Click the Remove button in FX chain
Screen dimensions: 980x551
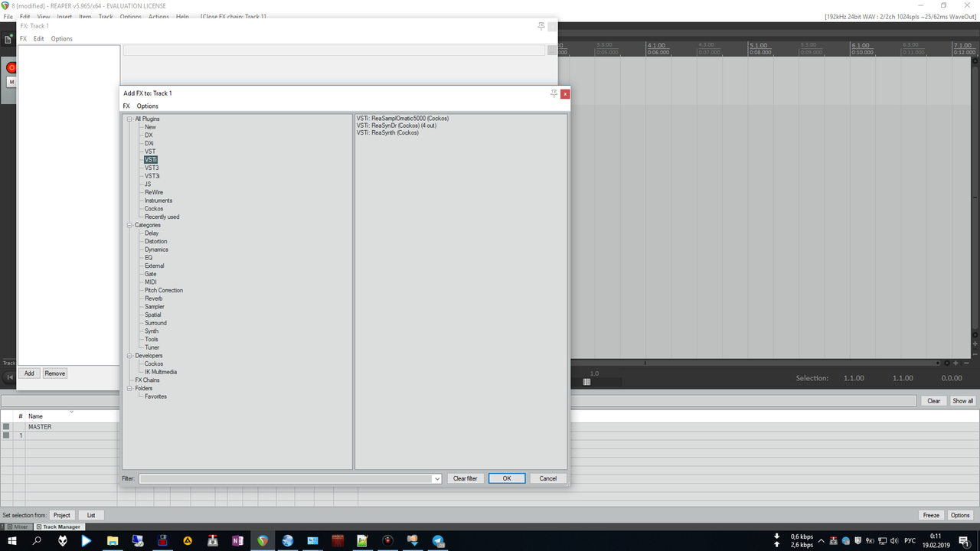[x=54, y=373]
